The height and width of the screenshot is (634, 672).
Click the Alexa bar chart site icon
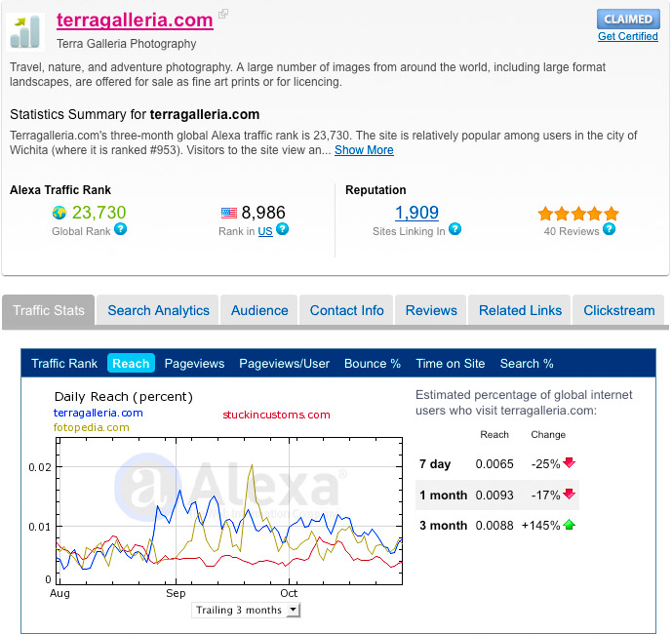(x=25, y=32)
